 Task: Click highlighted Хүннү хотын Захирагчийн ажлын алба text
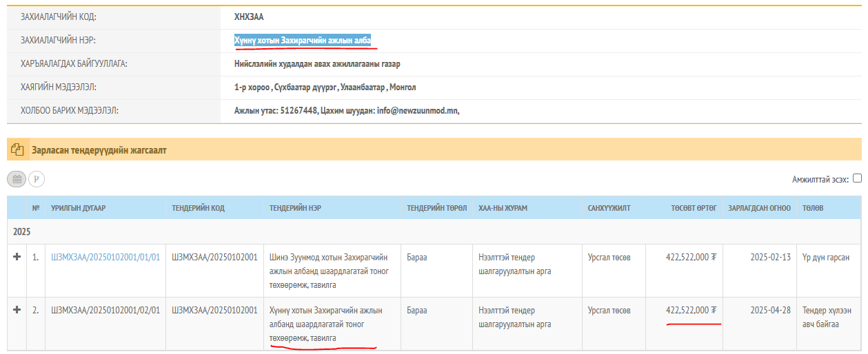click(303, 40)
